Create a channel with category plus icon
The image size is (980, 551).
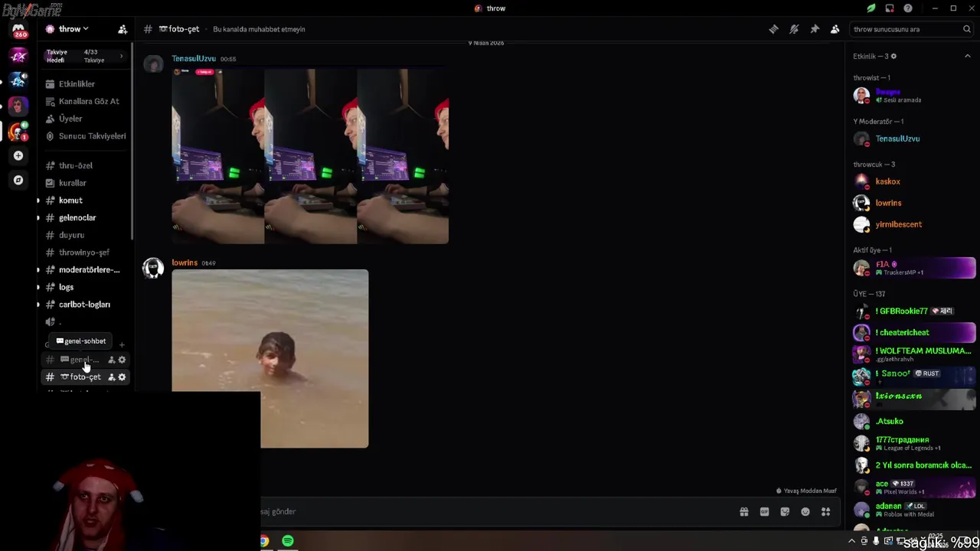122,344
